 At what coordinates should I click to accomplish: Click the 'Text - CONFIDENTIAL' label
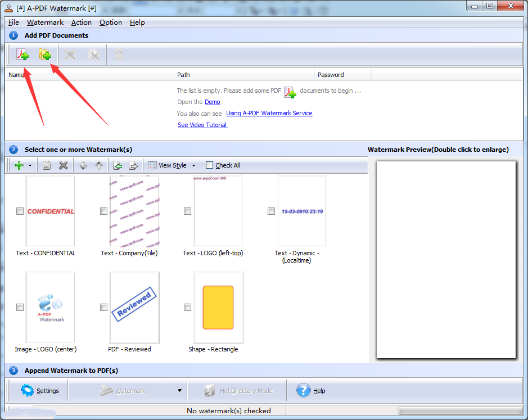click(46, 253)
